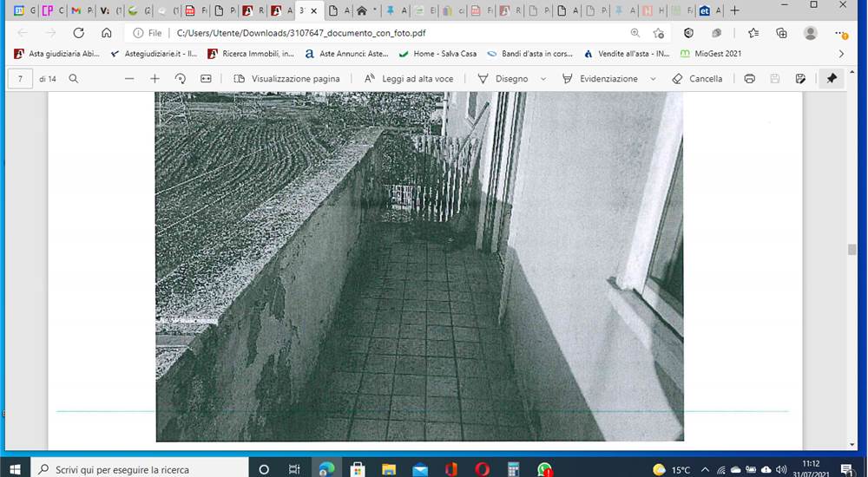Image resolution: width=868 pixels, height=477 pixels.
Task: Open the Favorites list icon
Action: 753,33
